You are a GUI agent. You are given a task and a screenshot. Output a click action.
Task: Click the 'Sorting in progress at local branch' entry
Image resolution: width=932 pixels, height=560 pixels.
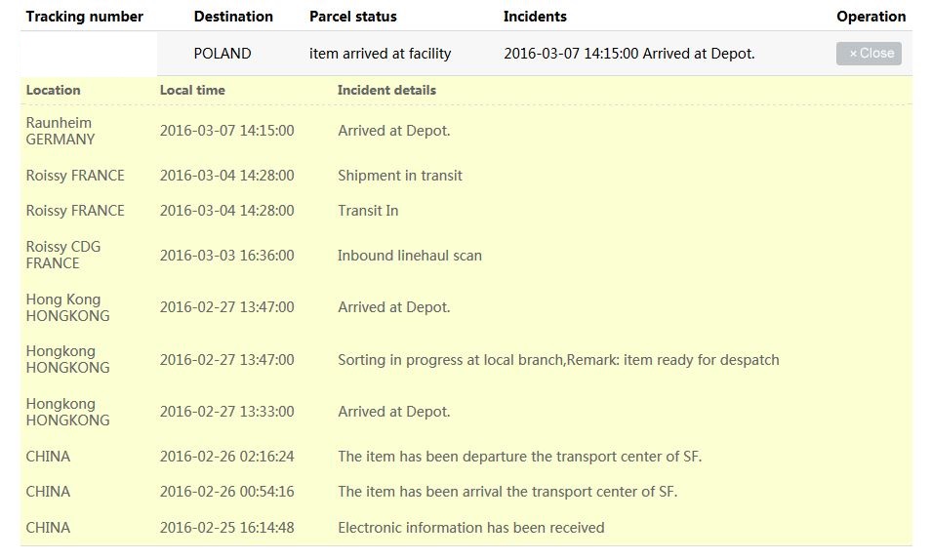tap(558, 360)
